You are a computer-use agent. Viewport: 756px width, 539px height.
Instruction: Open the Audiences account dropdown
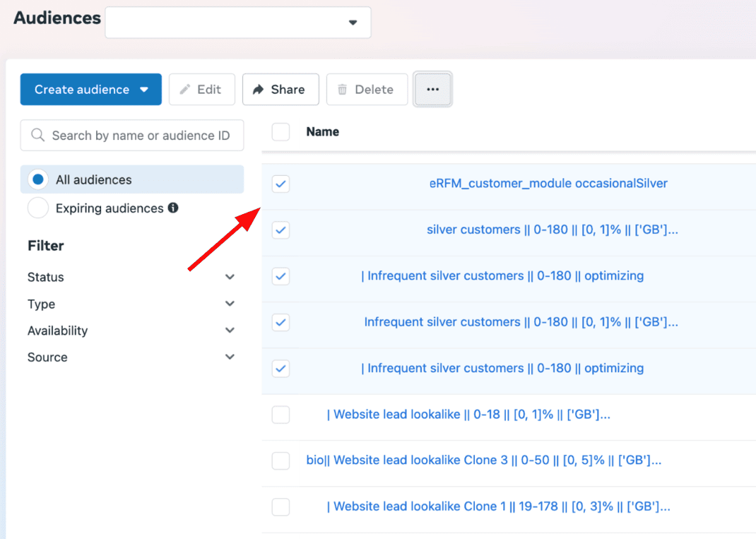coord(237,22)
